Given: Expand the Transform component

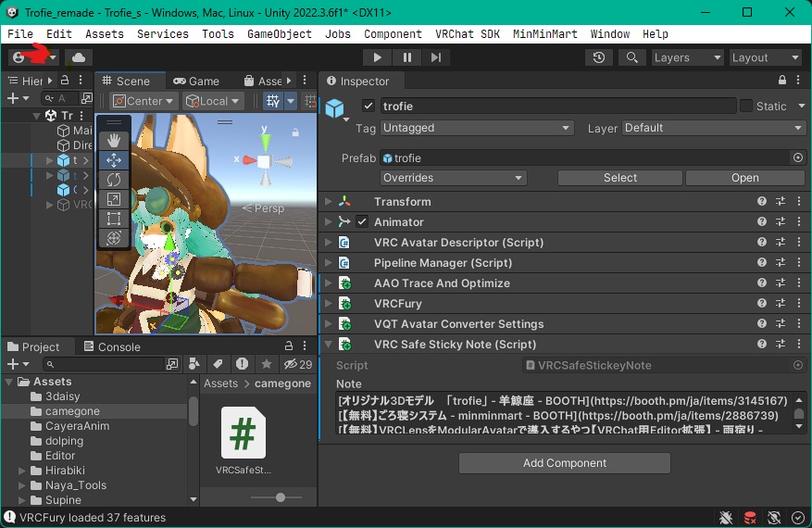Looking at the screenshot, I should (329, 201).
